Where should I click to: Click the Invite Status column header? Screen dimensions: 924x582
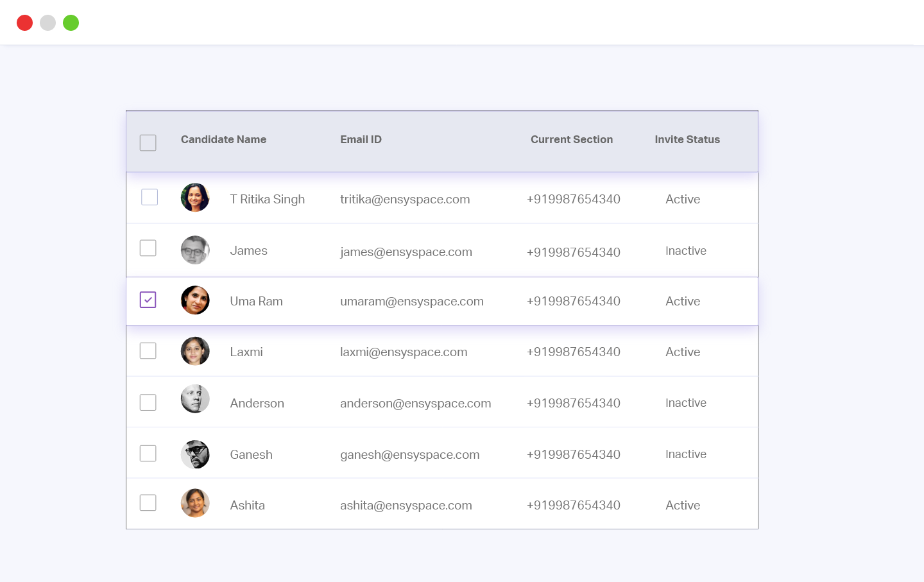click(x=687, y=140)
